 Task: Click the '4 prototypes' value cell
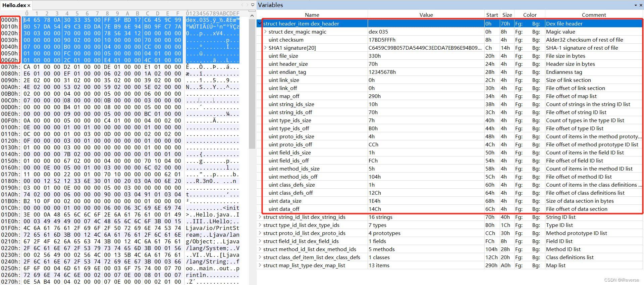click(x=426, y=233)
